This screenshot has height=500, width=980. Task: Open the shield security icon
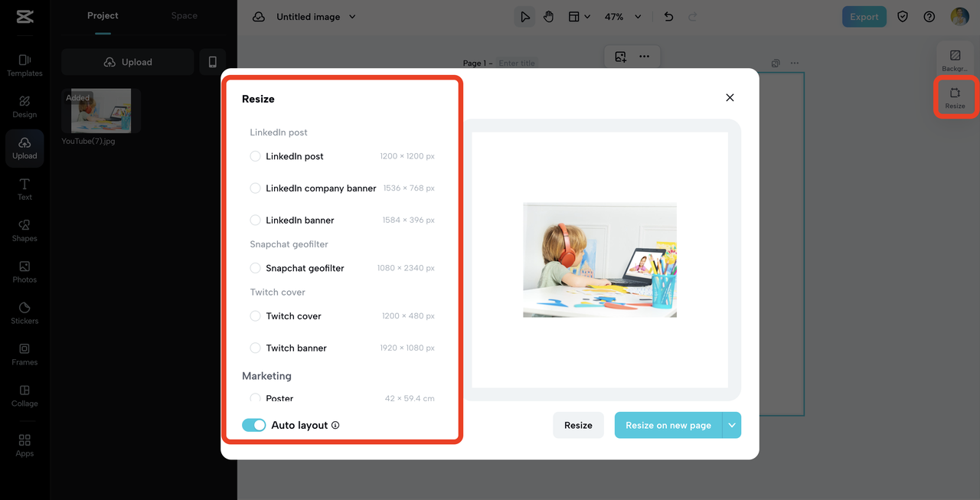903,17
